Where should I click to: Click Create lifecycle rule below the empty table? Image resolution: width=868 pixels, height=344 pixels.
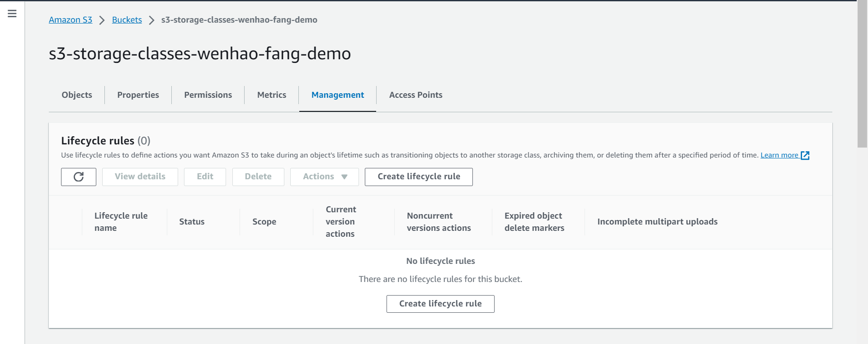440,304
